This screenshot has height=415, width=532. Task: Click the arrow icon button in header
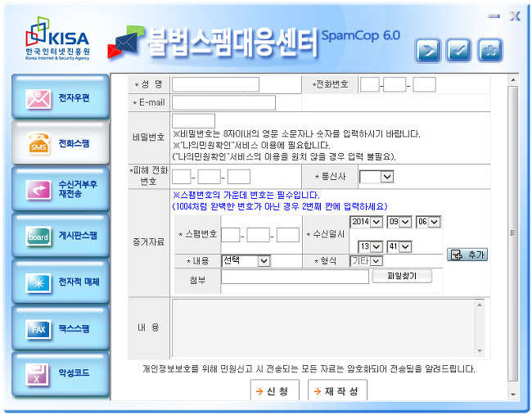[428, 51]
